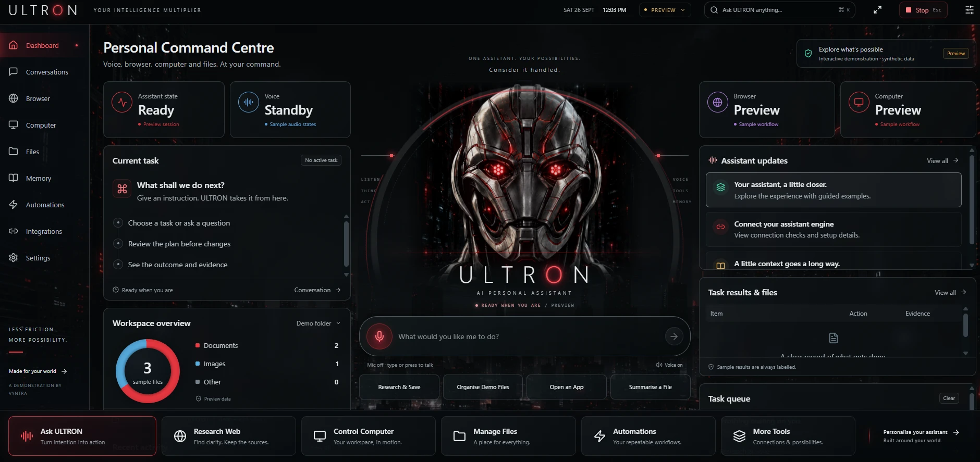Click the Assistant updates scrollbar
This screenshot has width=980, height=462.
[x=972, y=199]
